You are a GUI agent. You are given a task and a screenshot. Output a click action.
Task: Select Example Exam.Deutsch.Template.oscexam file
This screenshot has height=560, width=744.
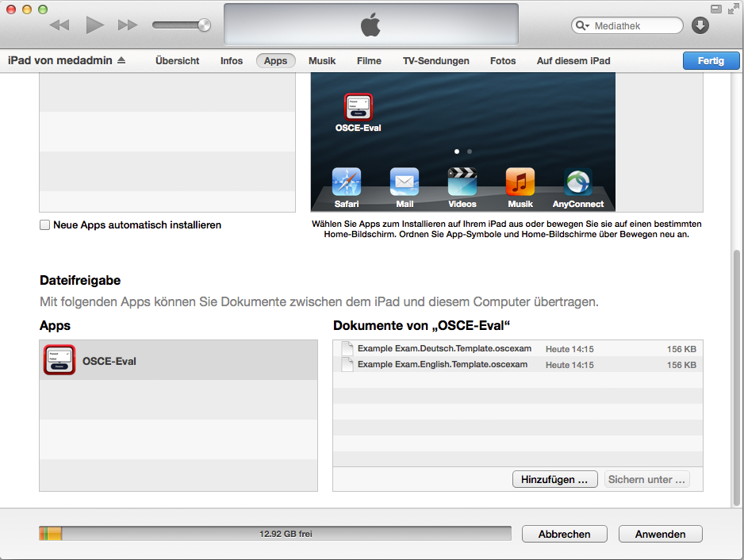518,349
